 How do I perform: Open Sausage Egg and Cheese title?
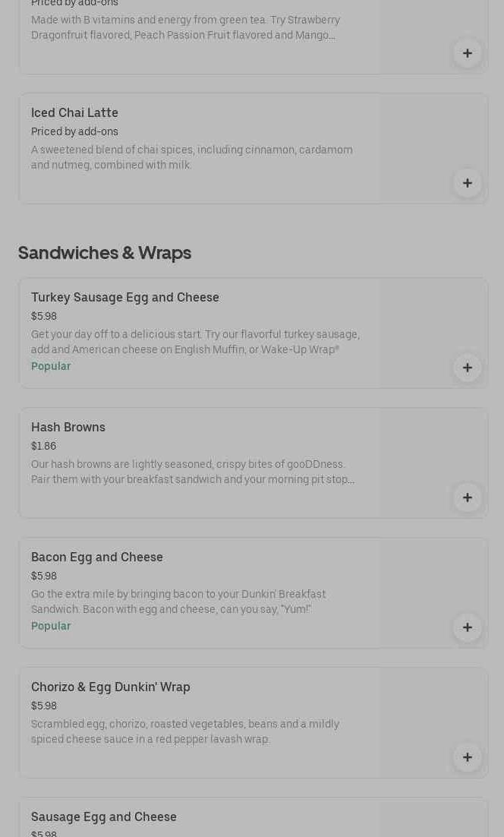pyautogui.click(x=104, y=816)
